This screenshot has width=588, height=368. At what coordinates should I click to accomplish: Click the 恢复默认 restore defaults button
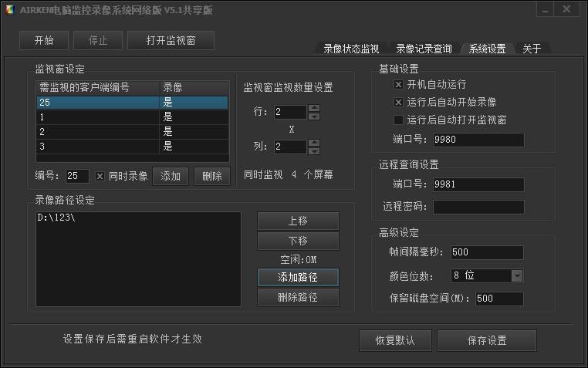(x=395, y=341)
